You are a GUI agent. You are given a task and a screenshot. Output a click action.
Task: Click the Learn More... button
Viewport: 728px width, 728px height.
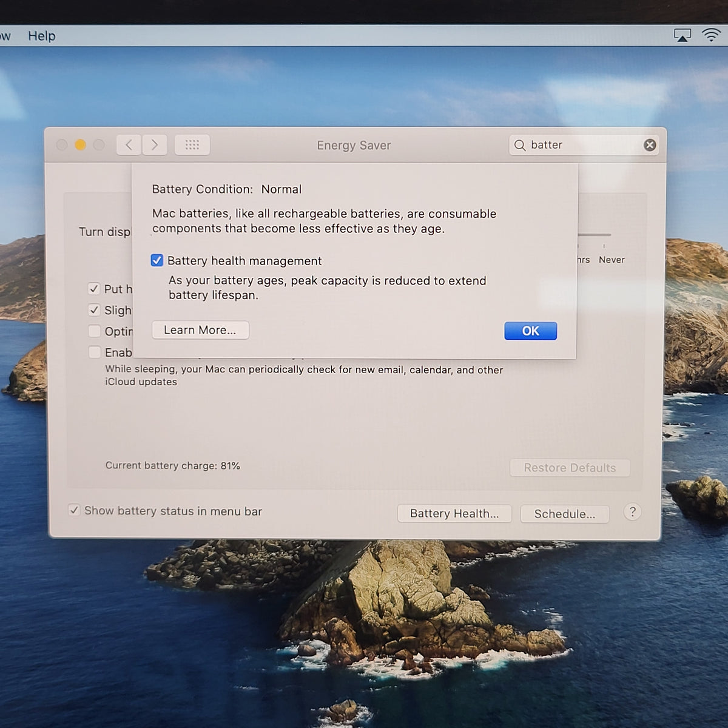coord(200,330)
